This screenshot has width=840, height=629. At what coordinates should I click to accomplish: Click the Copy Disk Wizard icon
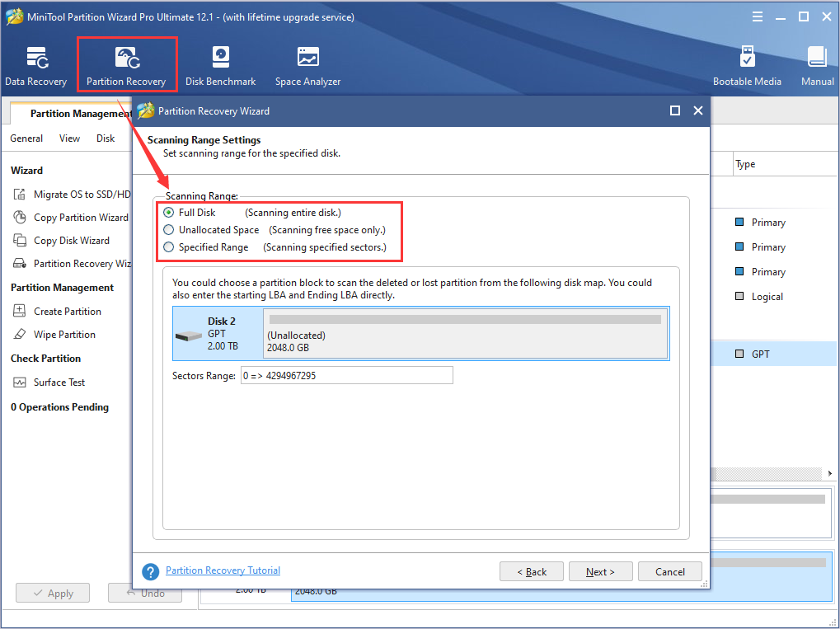[20, 240]
